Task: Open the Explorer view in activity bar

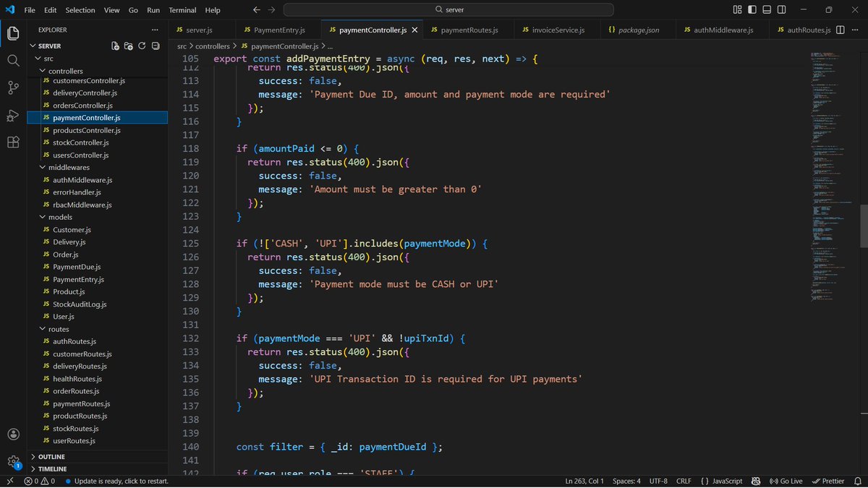Action: pos(13,33)
